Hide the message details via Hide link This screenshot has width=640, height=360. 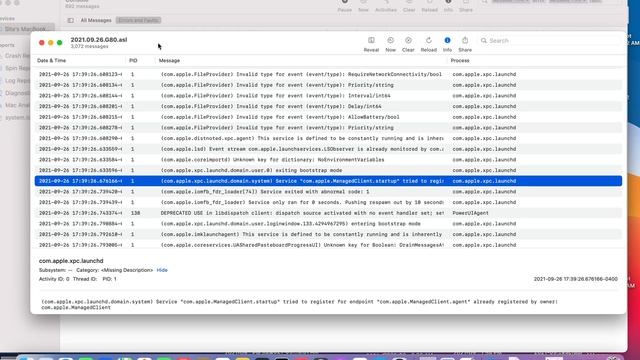coord(162,270)
